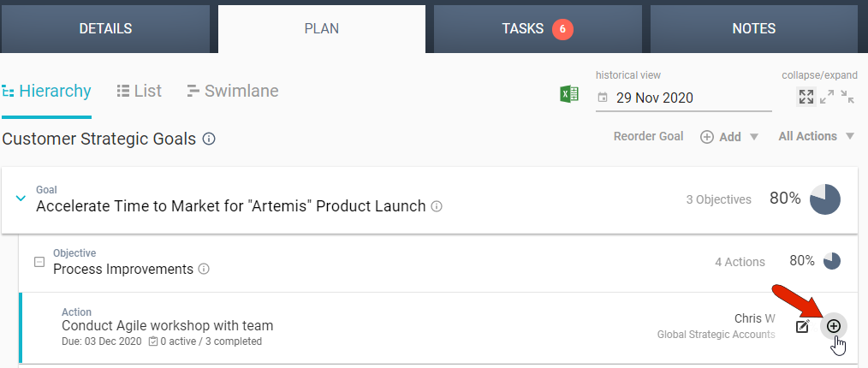The width and height of the screenshot is (868, 368).
Task: Click the edit icon for Agile workshop action
Action: pyautogui.click(x=802, y=326)
